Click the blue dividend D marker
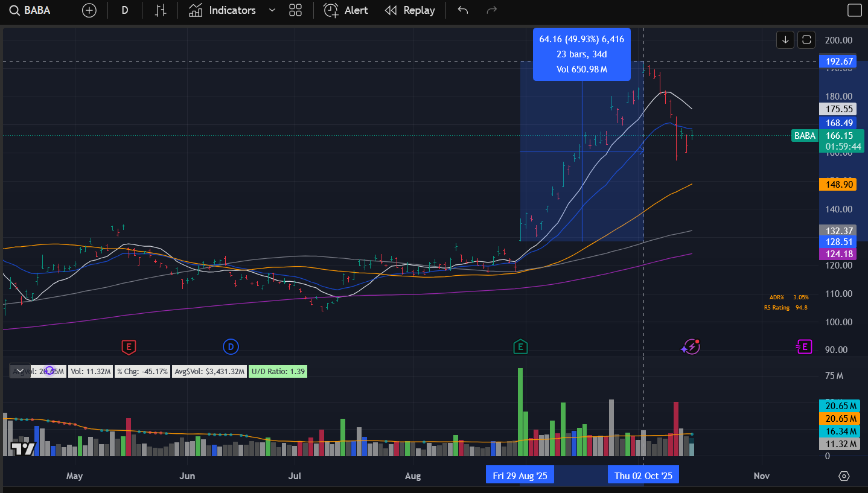Image resolution: width=868 pixels, height=493 pixels. point(231,346)
